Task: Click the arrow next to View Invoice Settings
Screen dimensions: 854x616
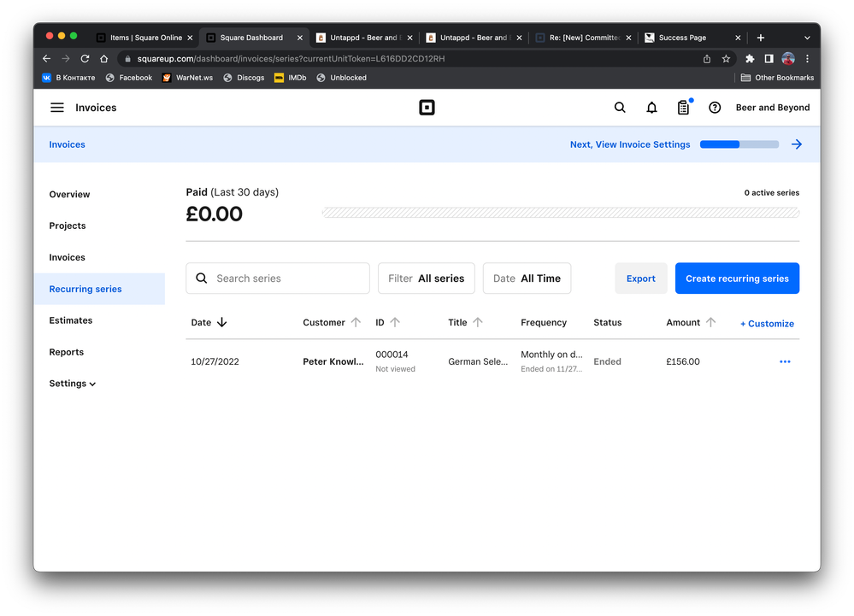Action: point(796,144)
